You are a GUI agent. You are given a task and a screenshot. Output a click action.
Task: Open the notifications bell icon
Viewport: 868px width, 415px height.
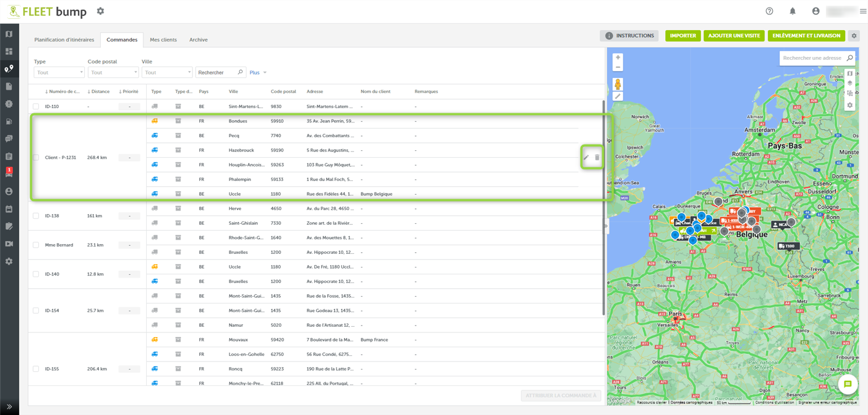coord(792,11)
